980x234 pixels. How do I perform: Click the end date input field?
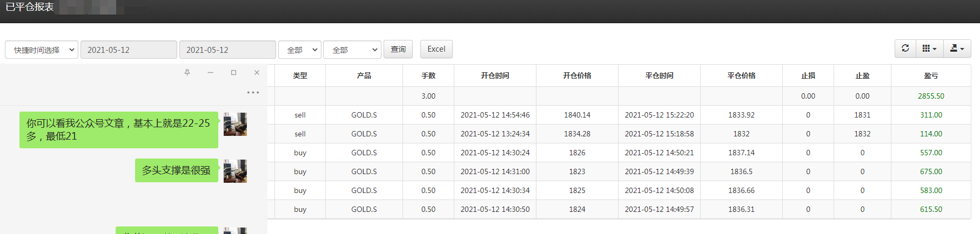pyautogui.click(x=227, y=50)
